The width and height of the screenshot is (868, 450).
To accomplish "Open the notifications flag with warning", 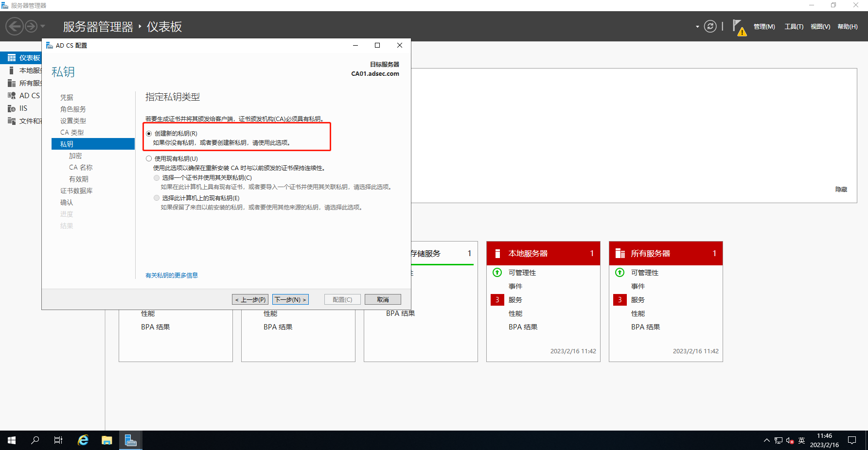I will point(738,27).
